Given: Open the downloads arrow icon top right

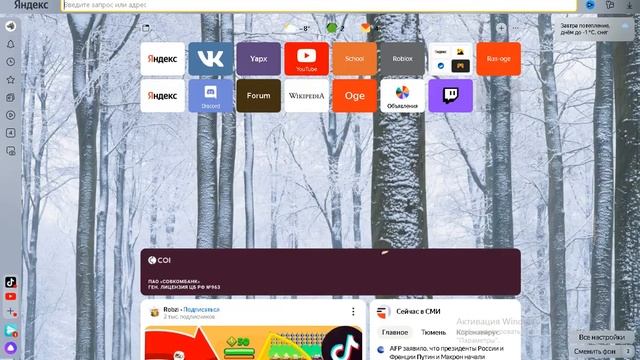Looking at the screenshot, I should click(x=629, y=5).
